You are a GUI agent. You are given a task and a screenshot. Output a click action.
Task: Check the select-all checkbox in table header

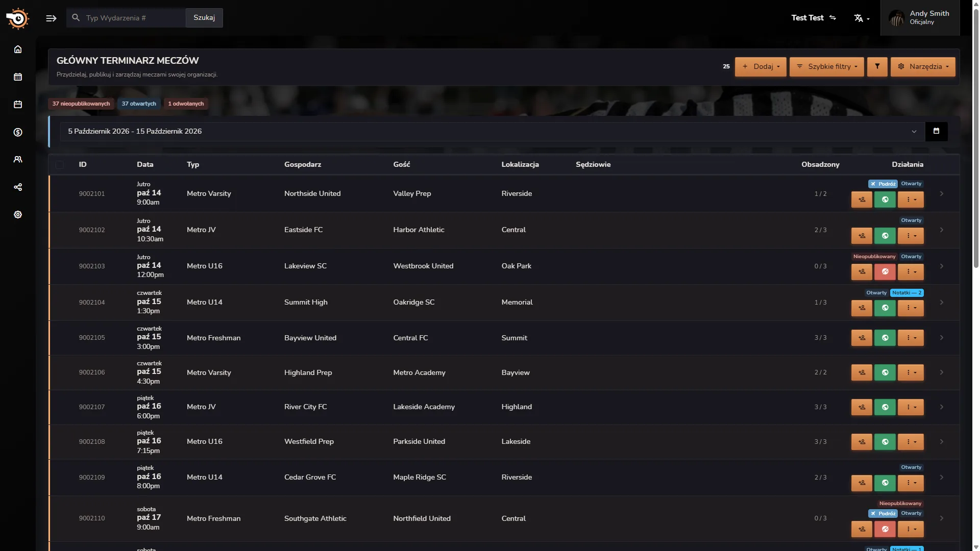click(x=60, y=165)
